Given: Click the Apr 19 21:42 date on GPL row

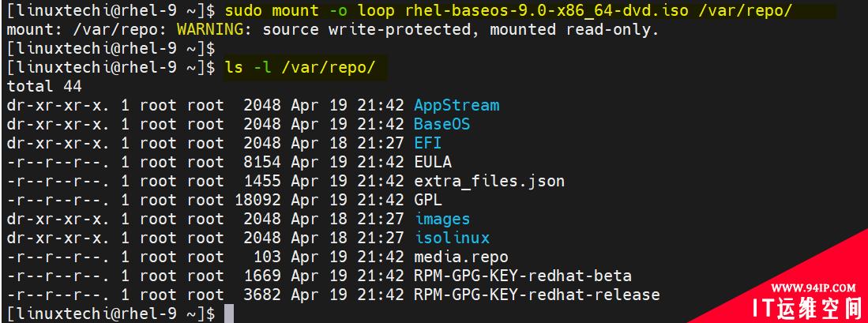Looking at the screenshot, I should (x=348, y=201).
